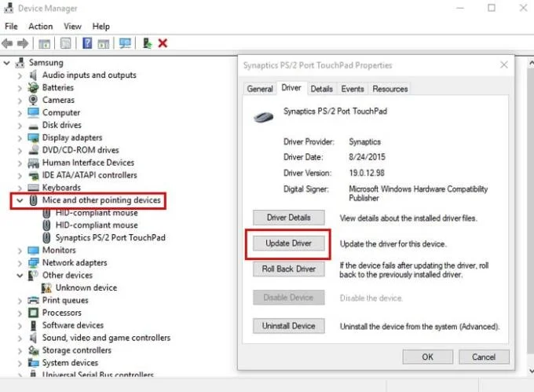The image size is (534, 392).
Task: Expand the Software devices node
Action: coord(20,325)
